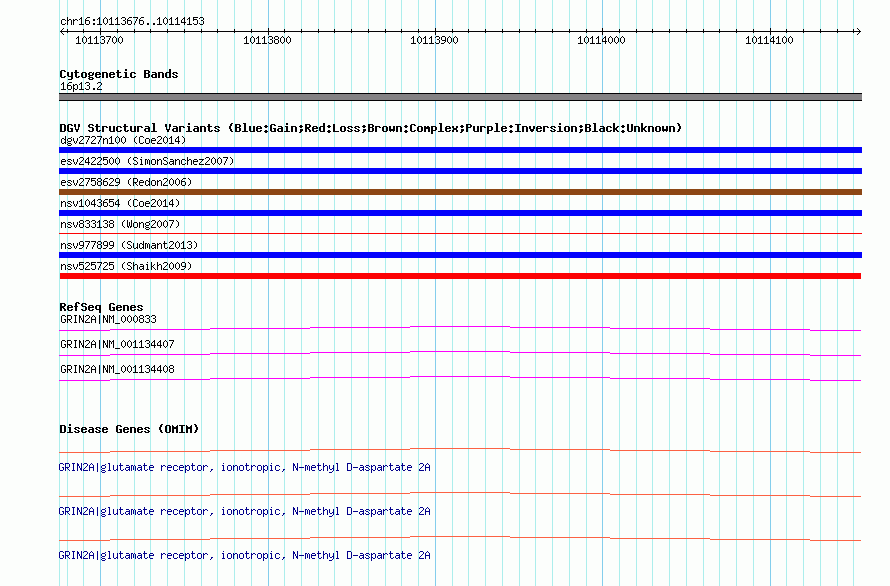This screenshot has width=890, height=586.
Task: Click the 10114000 ruler tick label
Action: point(601,40)
